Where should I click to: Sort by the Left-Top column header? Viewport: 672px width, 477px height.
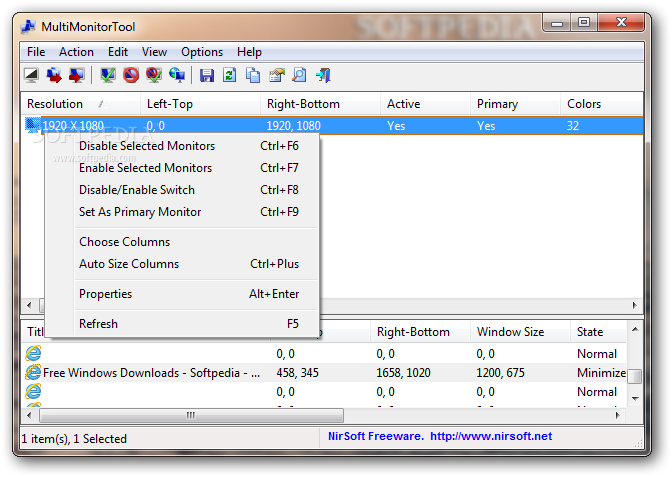coord(200,104)
